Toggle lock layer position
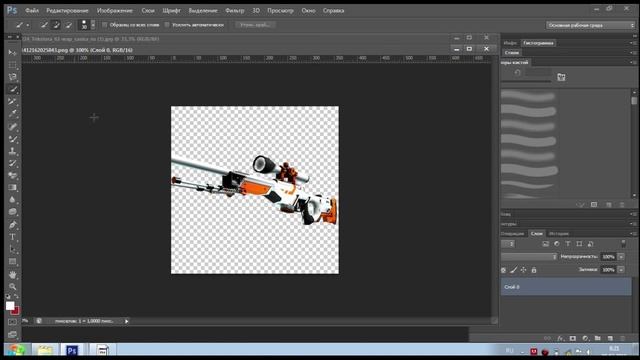The height and width of the screenshot is (360, 640). point(524,270)
